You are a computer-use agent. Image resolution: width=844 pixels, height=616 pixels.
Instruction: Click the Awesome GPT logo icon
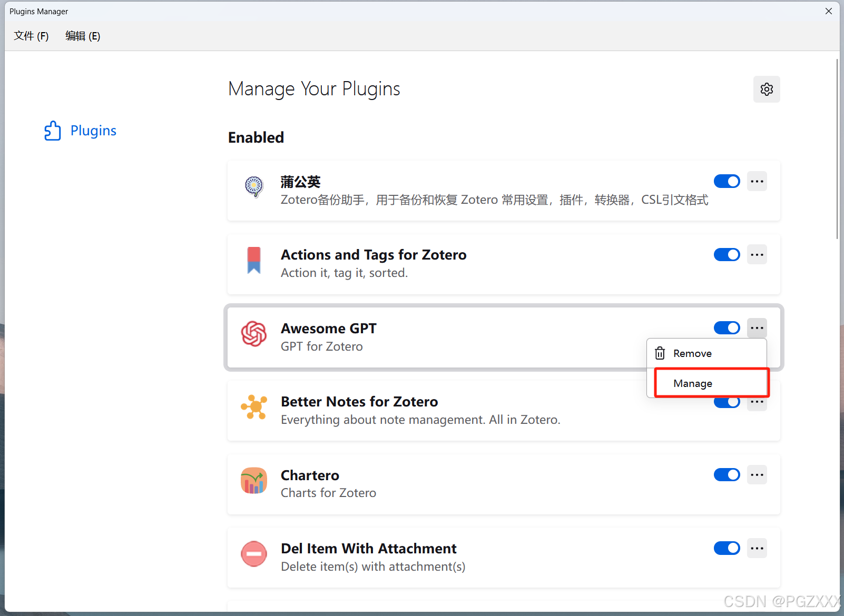254,334
